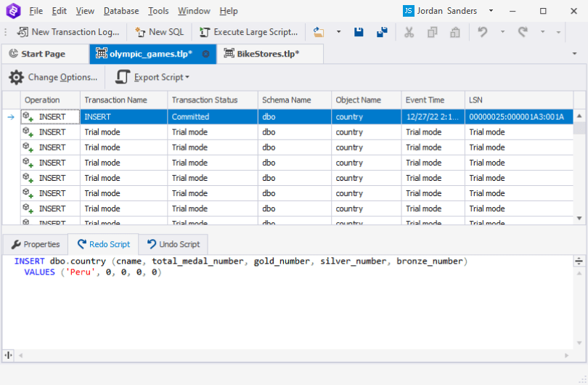The image size is (588, 385).
Task: Click the Undo arrow icon
Action: pyautogui.click(x=483, y=32)
